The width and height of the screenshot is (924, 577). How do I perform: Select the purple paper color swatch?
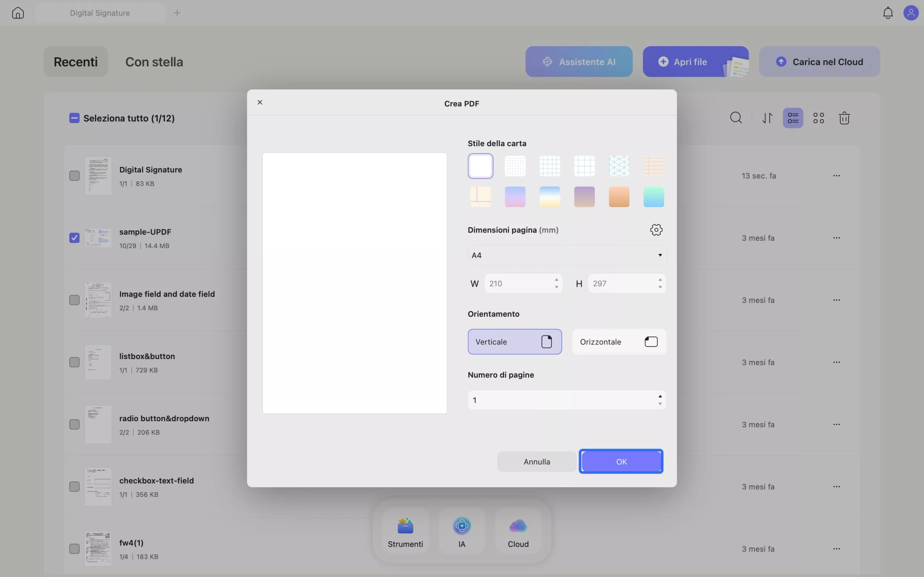pos(584,197)
